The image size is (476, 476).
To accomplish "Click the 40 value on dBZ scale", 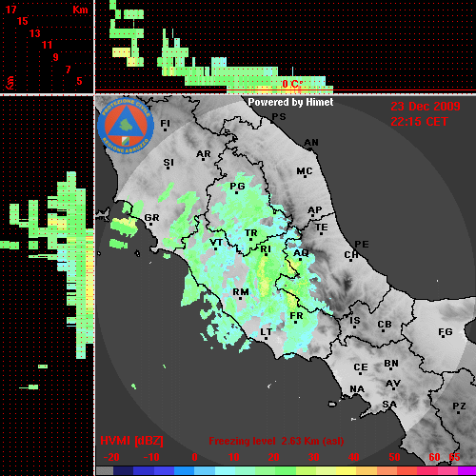I will [354, 457].
